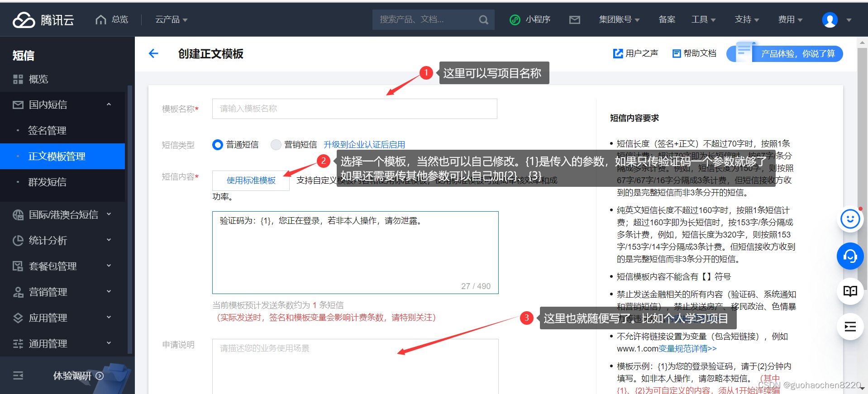Click the 营销管理 person icon

pos(18,292)
